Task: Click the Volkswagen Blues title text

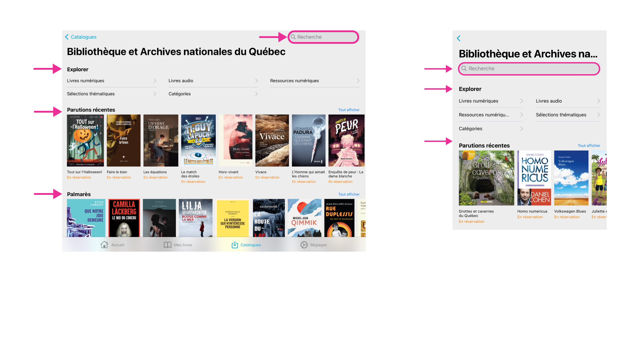Action: coord(570,211)
